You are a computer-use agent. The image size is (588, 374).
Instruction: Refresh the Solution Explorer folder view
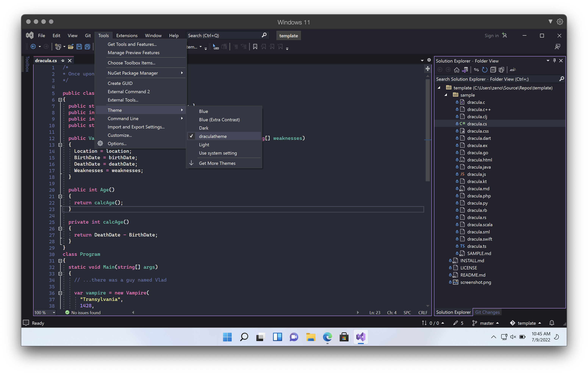click(484, 70)
